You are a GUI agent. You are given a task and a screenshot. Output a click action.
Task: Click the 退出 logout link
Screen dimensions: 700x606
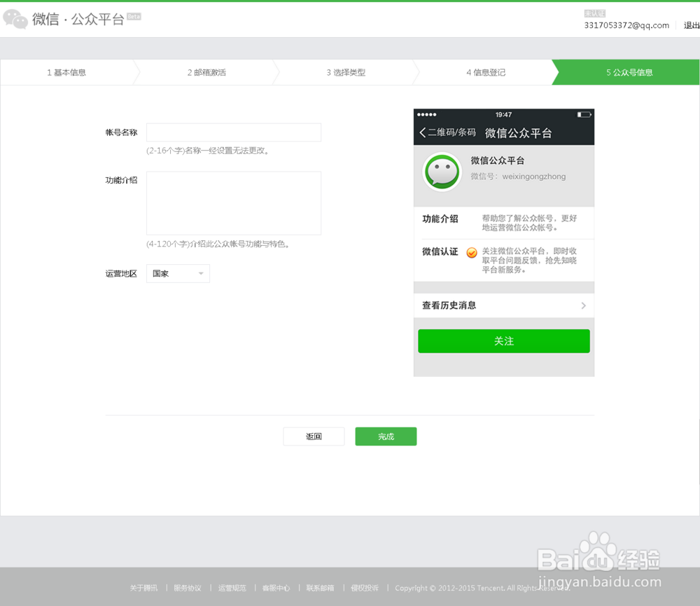coord(692,25)
